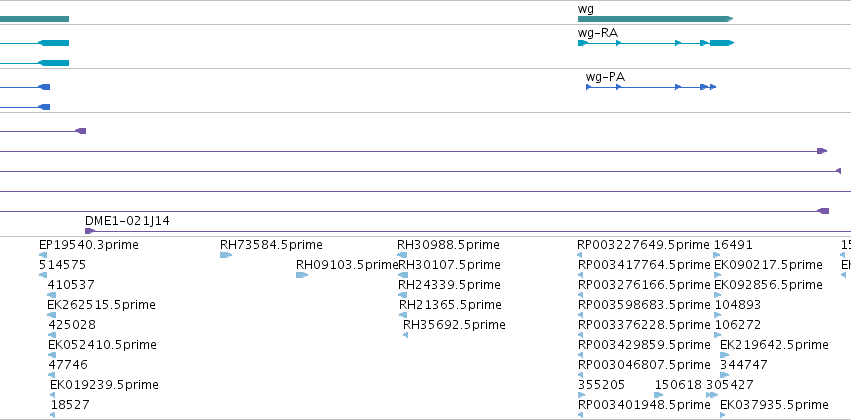Select the EP19540.3prime feature

click(88, 245)
